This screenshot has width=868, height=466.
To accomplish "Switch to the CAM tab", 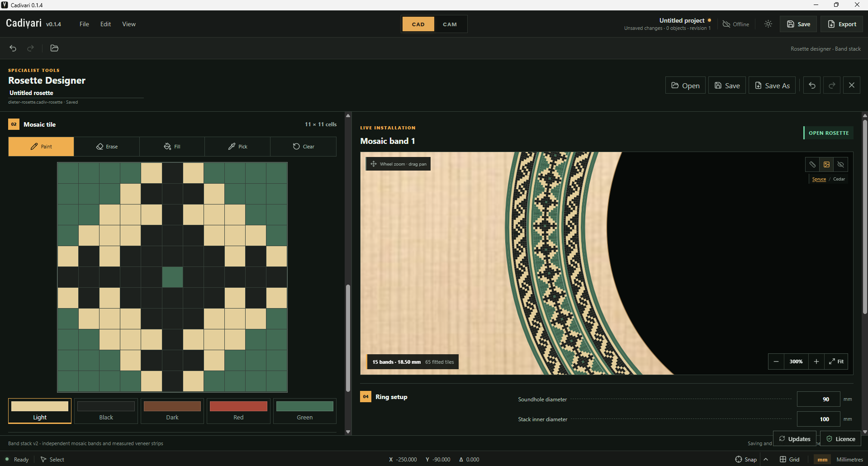I will coord(450,24).
